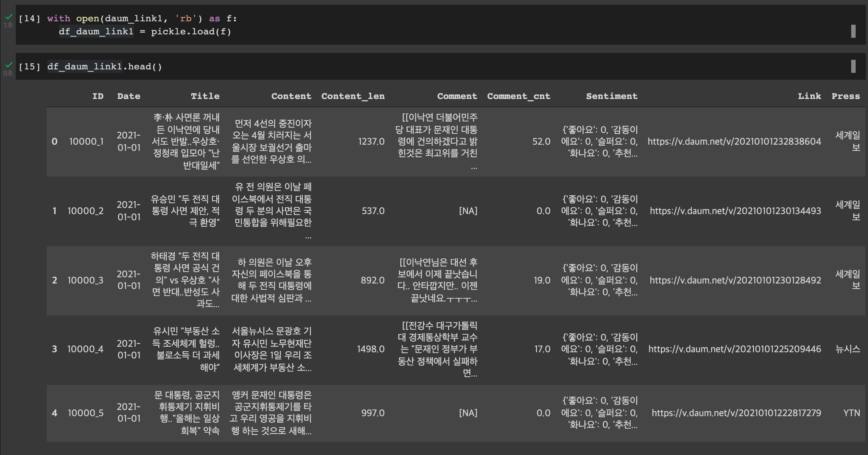
Task: Open the daum link ending 222817279
Action: 736,413
